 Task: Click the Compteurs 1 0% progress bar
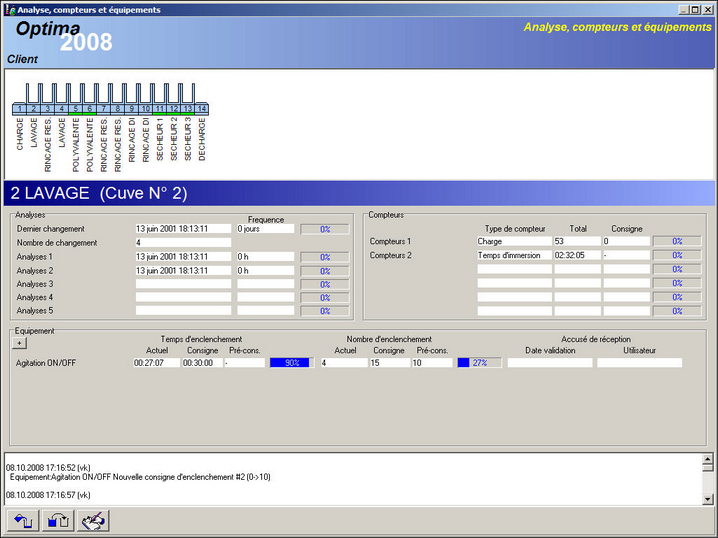point(677,241)
